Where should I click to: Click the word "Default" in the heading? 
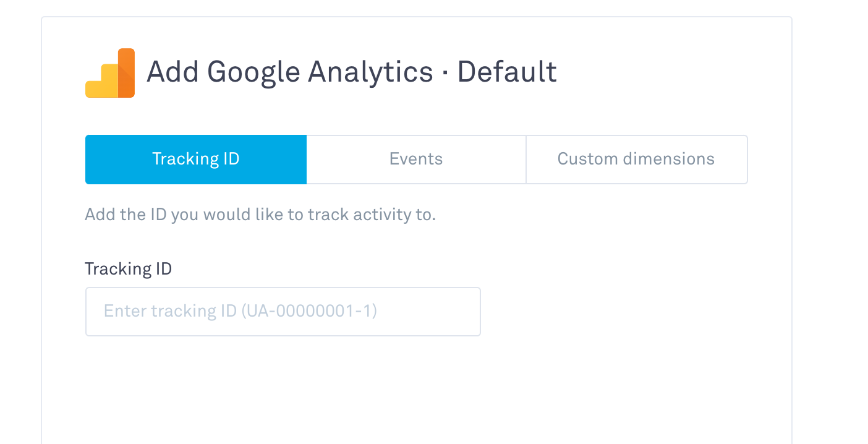[x=507, y=72]
